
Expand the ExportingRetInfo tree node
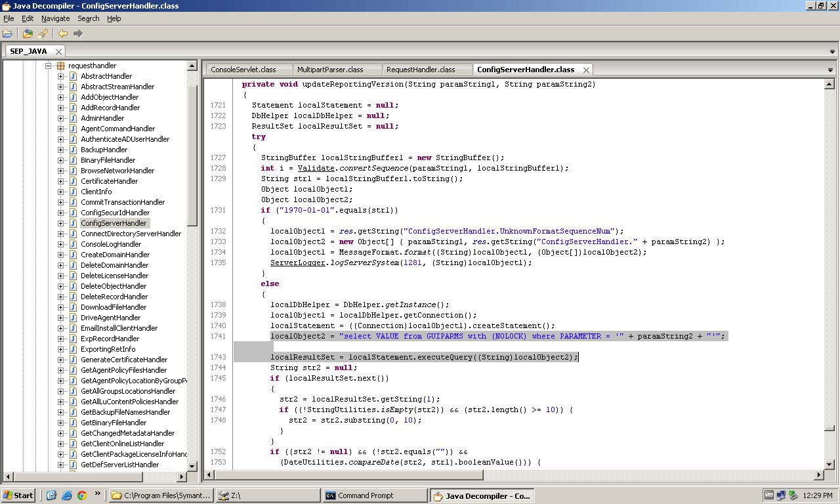pos(60,349)
